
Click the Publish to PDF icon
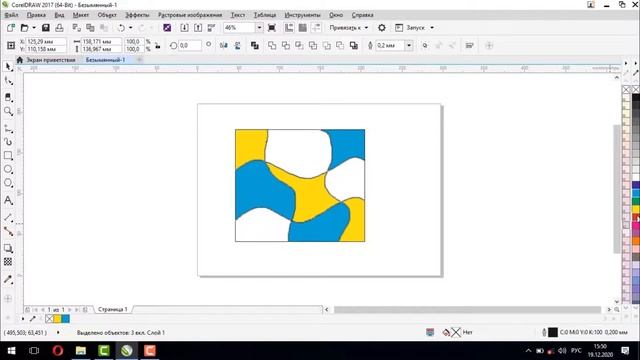click(211, 28)
